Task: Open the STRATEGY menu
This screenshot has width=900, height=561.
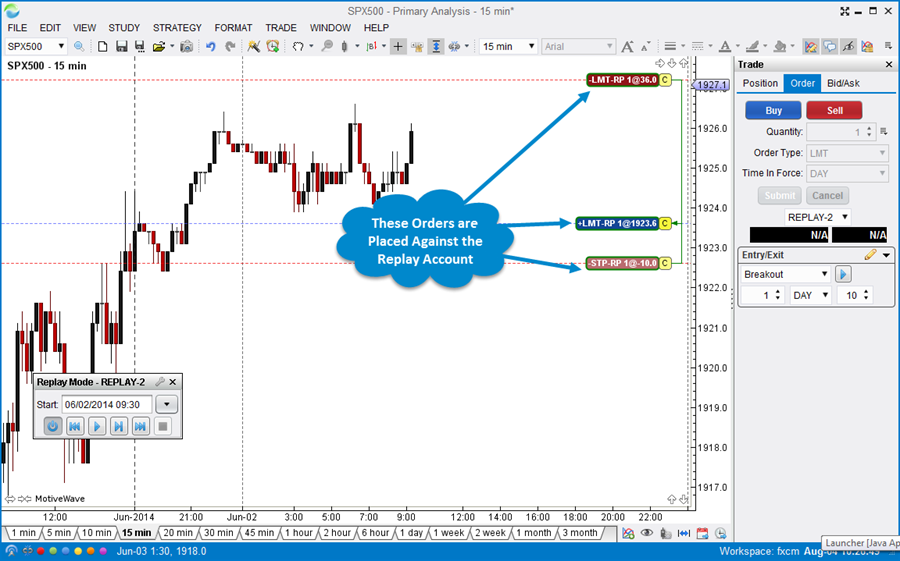Action: pos(177,28)
